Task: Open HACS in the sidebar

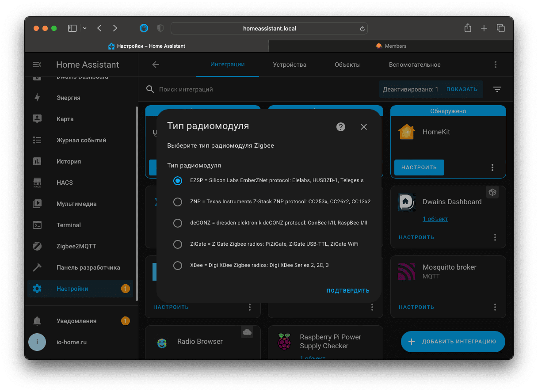Action: coord(65,183)
